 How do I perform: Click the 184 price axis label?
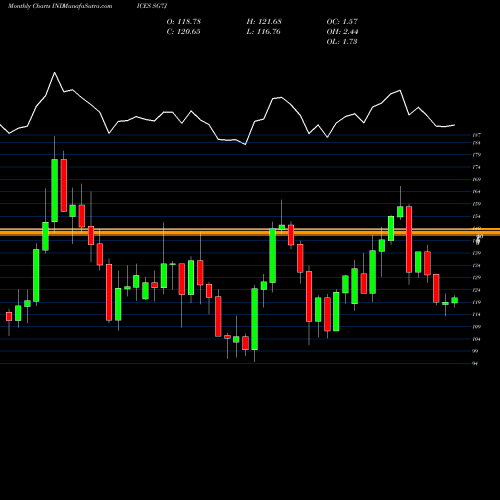click(477, 143)
